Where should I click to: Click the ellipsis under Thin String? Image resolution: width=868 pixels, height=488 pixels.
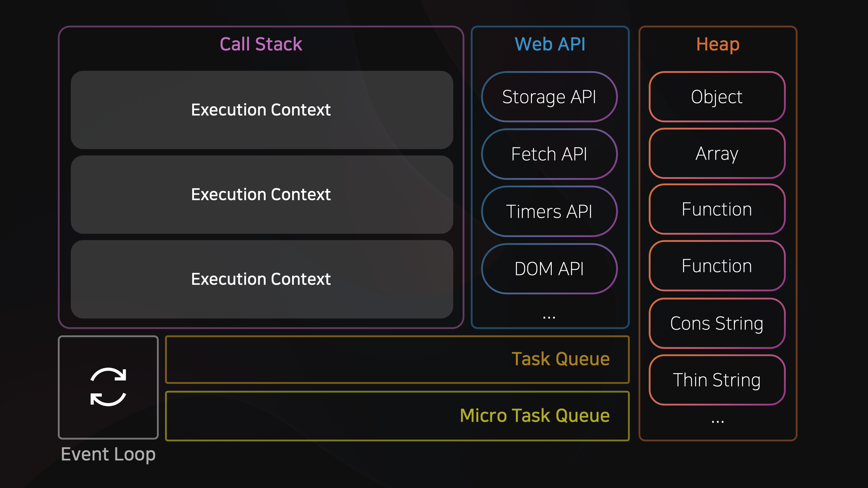[x=717, y=421]
